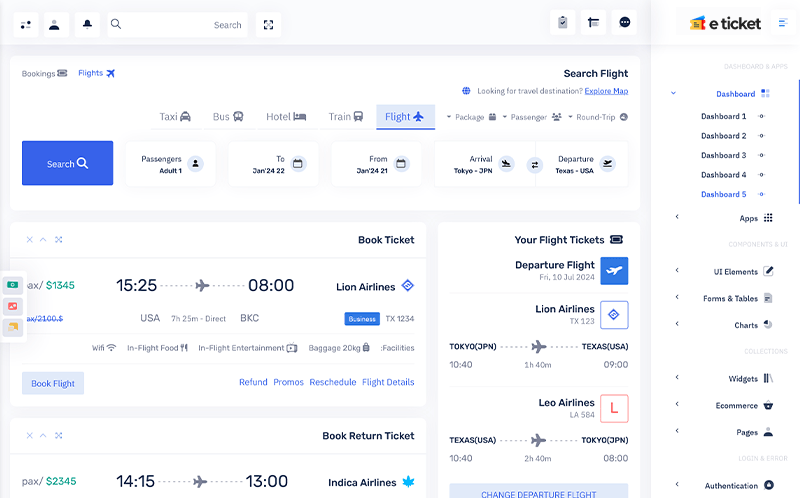This screenshot has width=800, height=498.
Task: Open the clipboard tasks icon
Action: click(562, 22)
